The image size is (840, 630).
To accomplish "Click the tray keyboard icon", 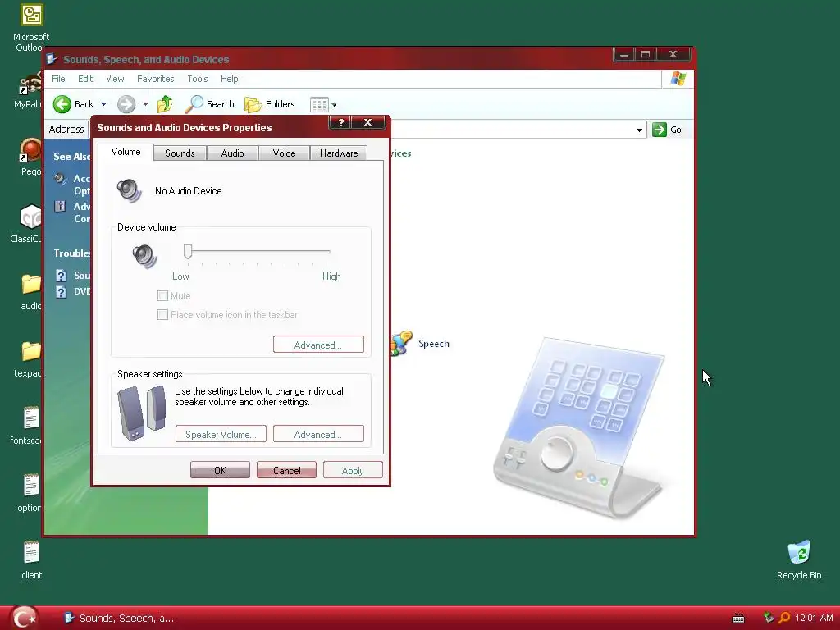I will click(738, 619).
